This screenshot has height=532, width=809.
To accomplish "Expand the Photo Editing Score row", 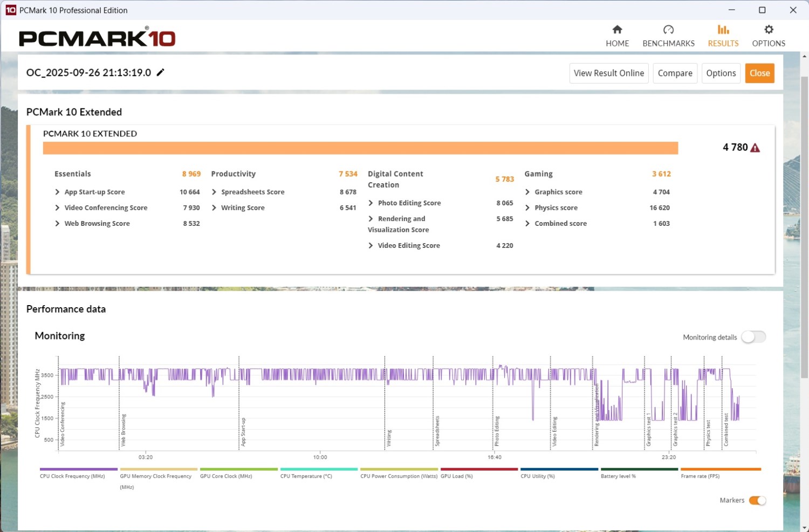I will point(371,203).
